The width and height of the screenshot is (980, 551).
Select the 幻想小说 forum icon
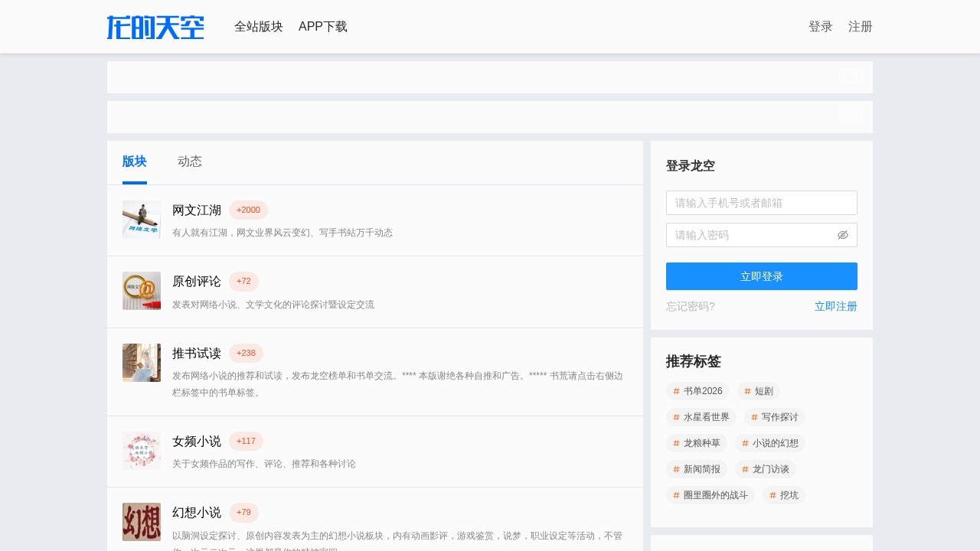click(x=142, y=522)
